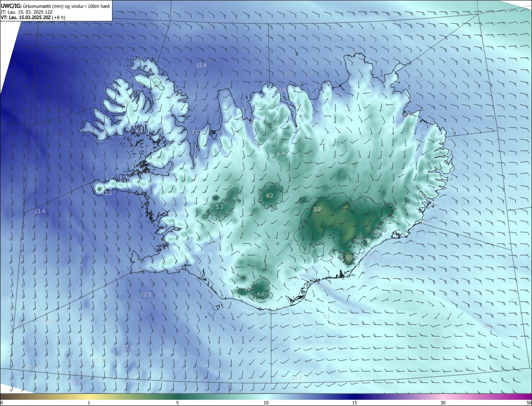Image resolution: width=532 pixels, height=406 pixels.
Task: Click the 9.7 value near the right edge
Action: tap(514, 300)
